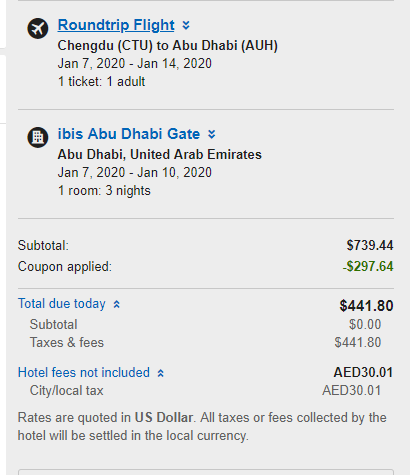Click the flight dates Jan 7 - Jan 14
The width and height of the screenshot is (410, 475).
pyautogui.click(x=135, y=64)
